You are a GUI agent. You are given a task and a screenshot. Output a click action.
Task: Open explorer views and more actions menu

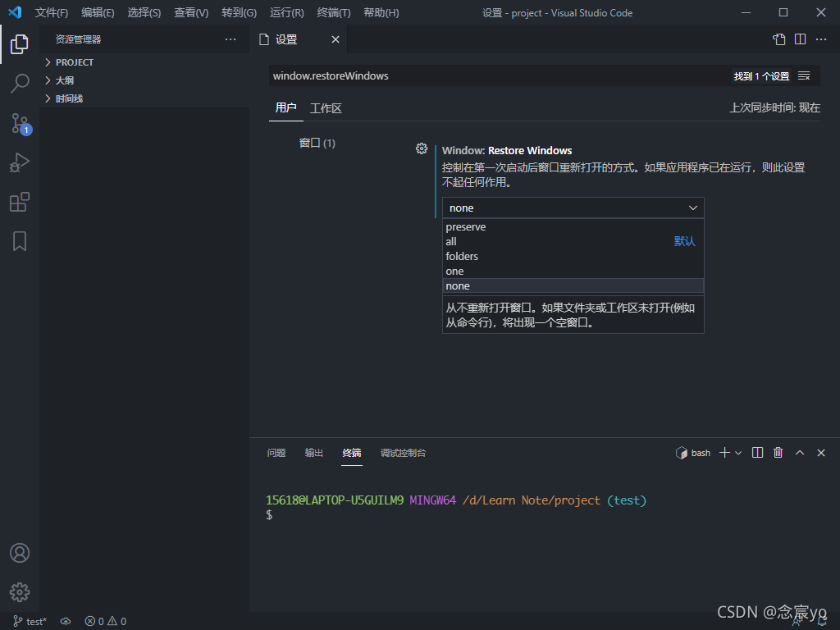point(231,39)
